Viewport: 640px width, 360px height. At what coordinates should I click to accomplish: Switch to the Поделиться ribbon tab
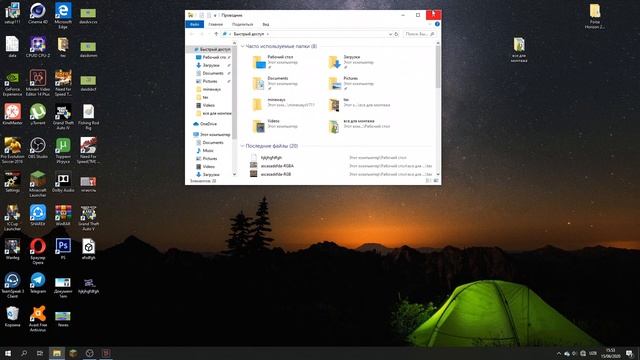[242, 24]
